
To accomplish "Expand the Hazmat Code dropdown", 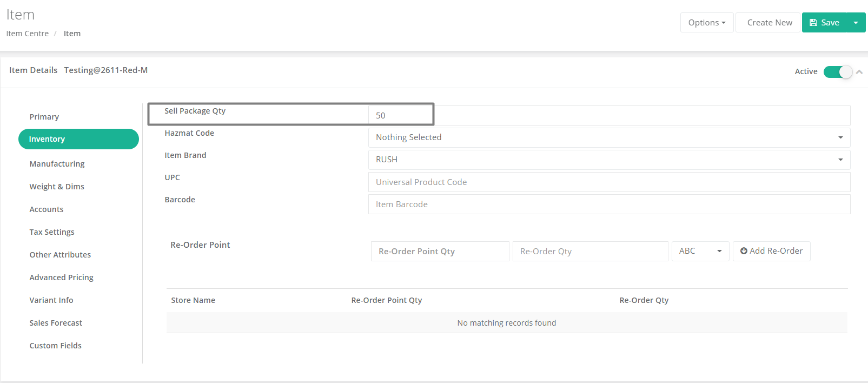I will [609, 137].
